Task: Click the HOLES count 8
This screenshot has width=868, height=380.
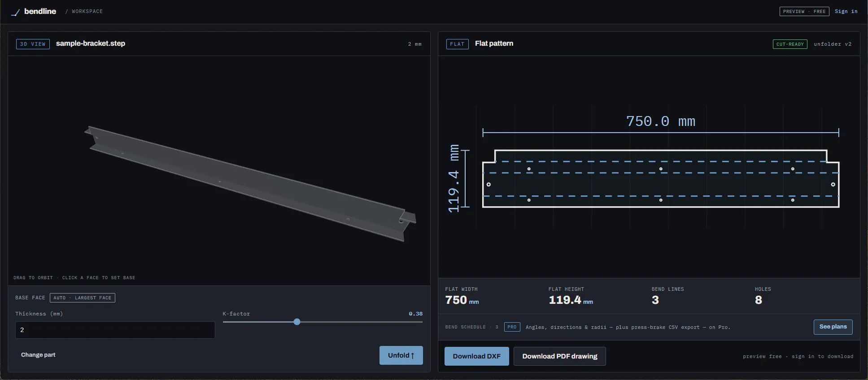Action: pyautogui.click(x=759, y=300)
